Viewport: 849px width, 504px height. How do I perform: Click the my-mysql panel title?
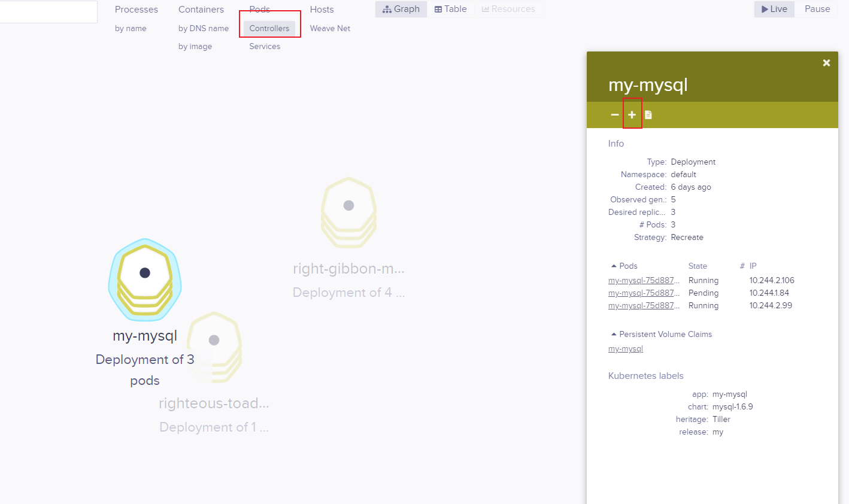coord(648,84)
